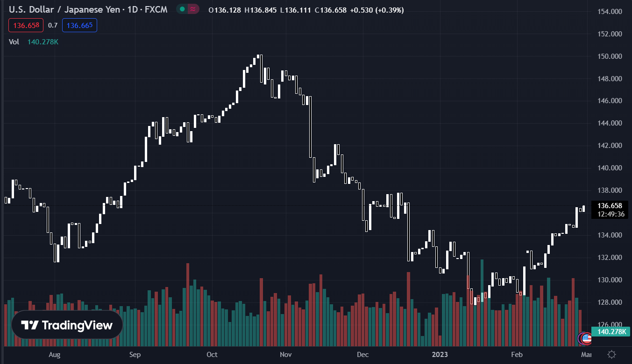Click the current price label 136.658 on axis
The width and height of the screenshot is (632, 364).
(x=610, y=205)
